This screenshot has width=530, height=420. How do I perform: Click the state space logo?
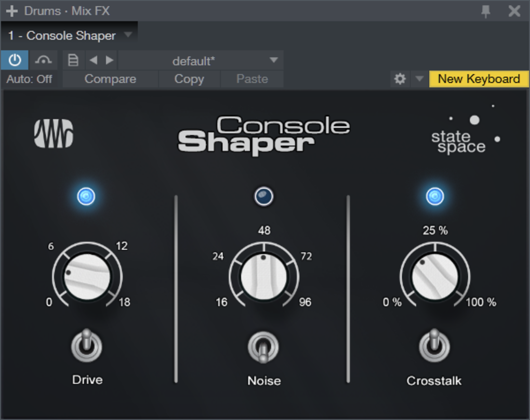[465, 130]
